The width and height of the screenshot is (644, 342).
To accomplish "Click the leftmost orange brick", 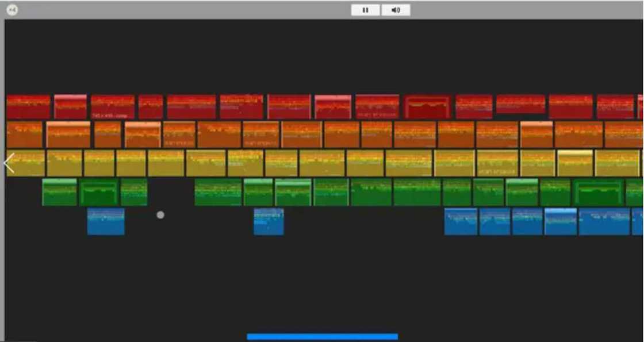I will coord(25,135).
